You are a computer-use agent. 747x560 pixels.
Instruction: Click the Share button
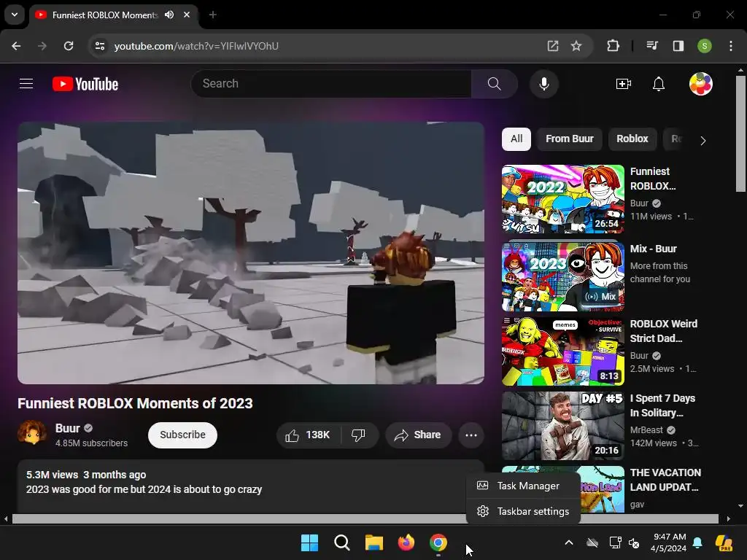pos(418,435)
